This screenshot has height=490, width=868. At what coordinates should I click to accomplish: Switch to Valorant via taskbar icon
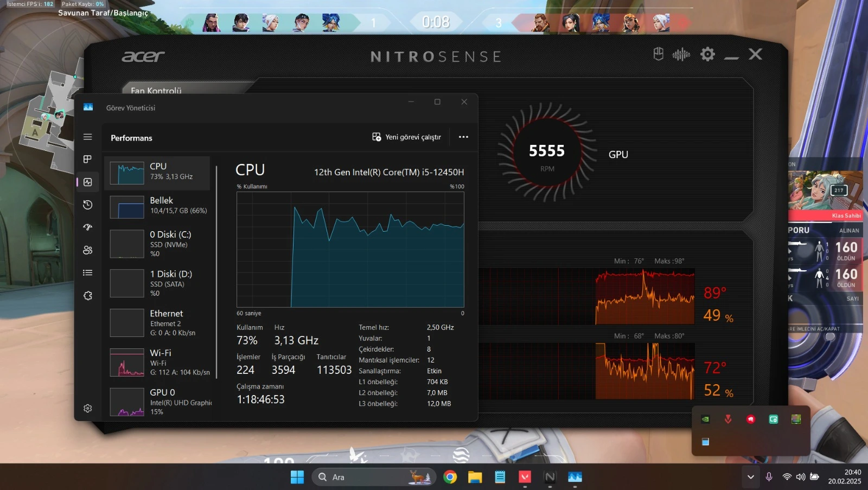(x=525, y=477)
